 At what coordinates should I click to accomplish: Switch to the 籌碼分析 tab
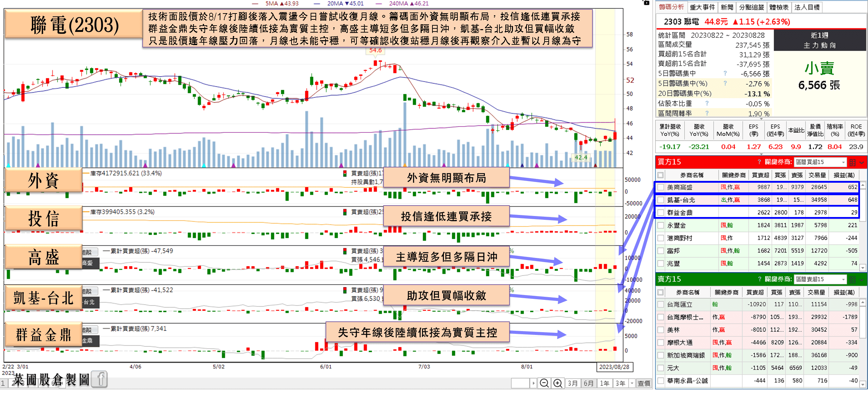click(x=671, y=7)
